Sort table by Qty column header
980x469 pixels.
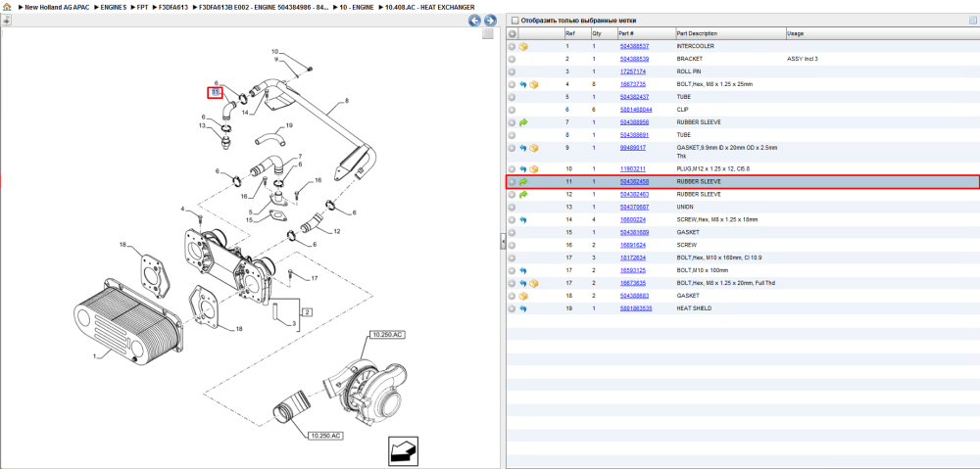coord(596,33)
